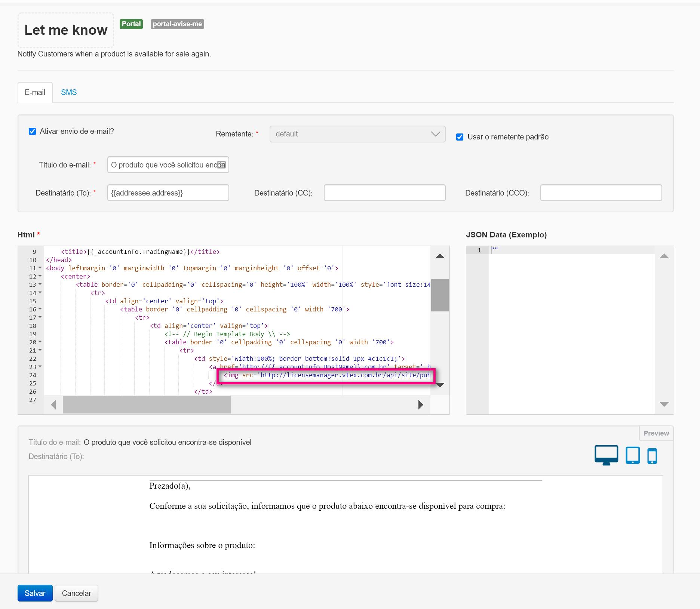Click the HTML editor scroll up arrow
This screenshot has height=609, width=700.
(x=440, y=256)
